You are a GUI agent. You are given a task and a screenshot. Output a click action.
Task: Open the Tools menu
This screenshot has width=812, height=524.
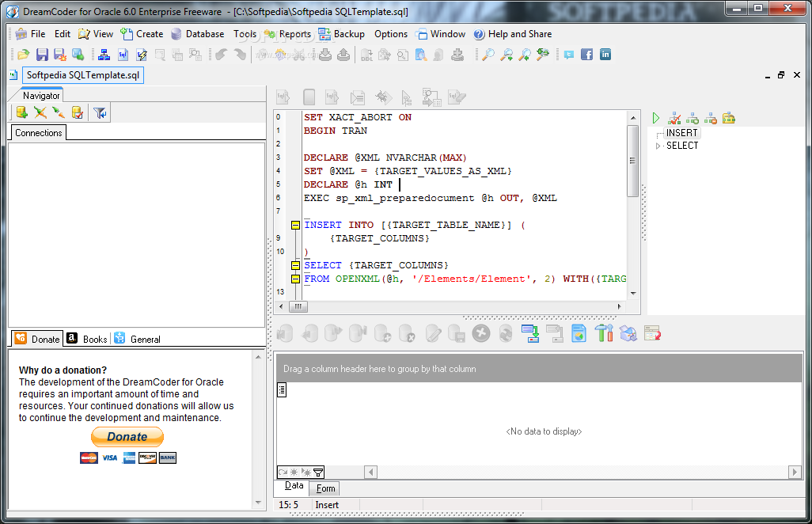click(245, 34)
